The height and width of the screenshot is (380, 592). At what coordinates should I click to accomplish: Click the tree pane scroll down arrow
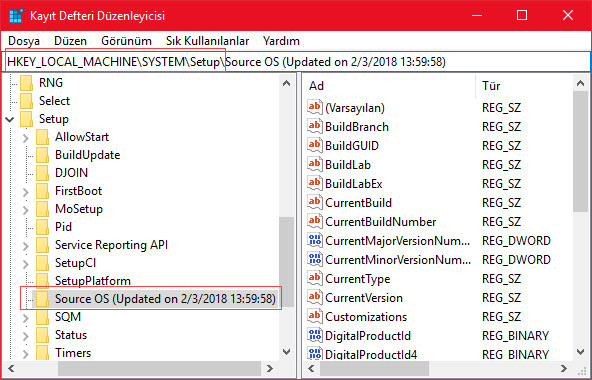[287, 352]
